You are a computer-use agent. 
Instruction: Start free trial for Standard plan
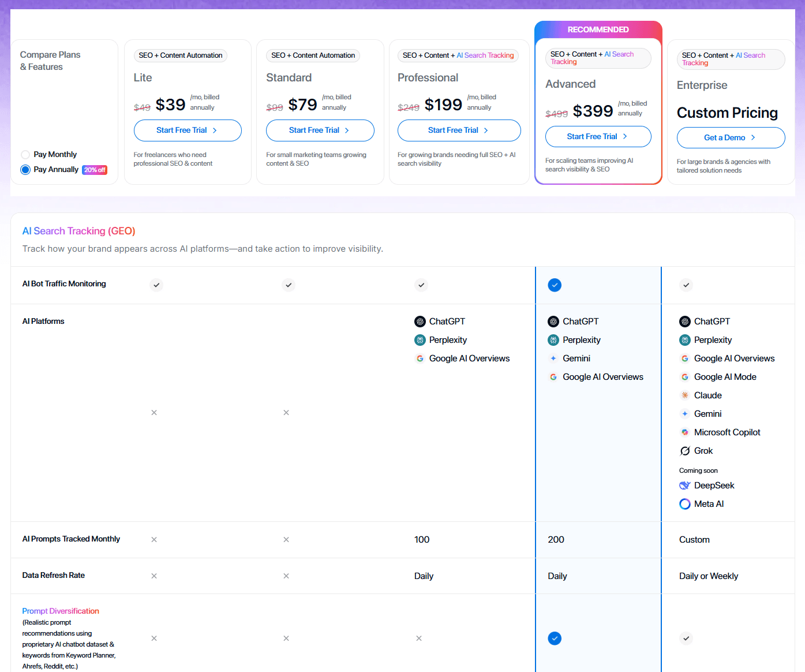(320, 130)
